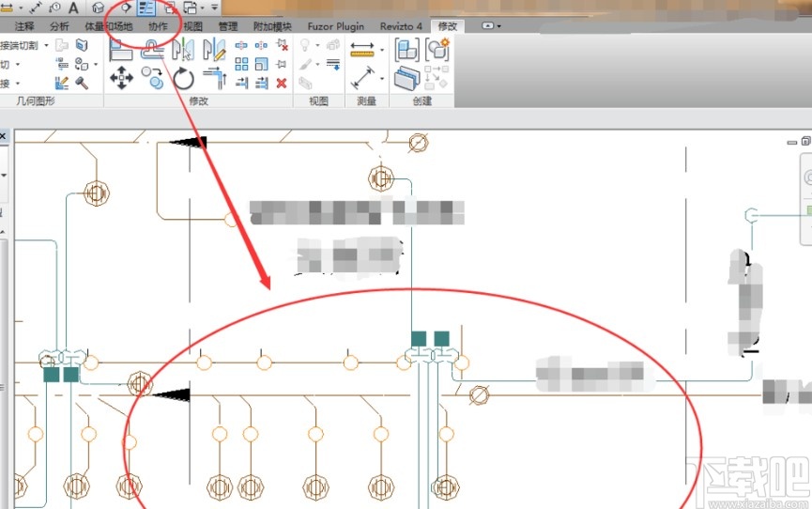812x509 pixels.
Task: Open the 管理 ribbon tab
Action: coord(227,26)
